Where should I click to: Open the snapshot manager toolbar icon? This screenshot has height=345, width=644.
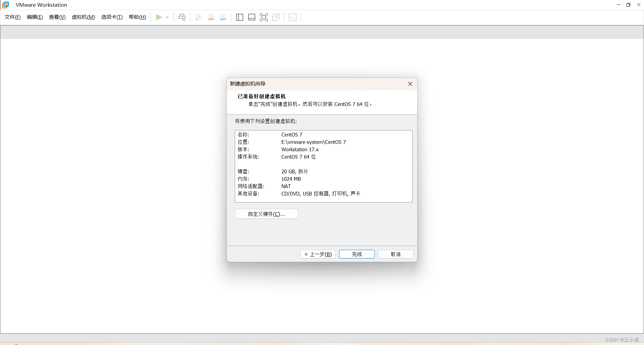[223, 17]
